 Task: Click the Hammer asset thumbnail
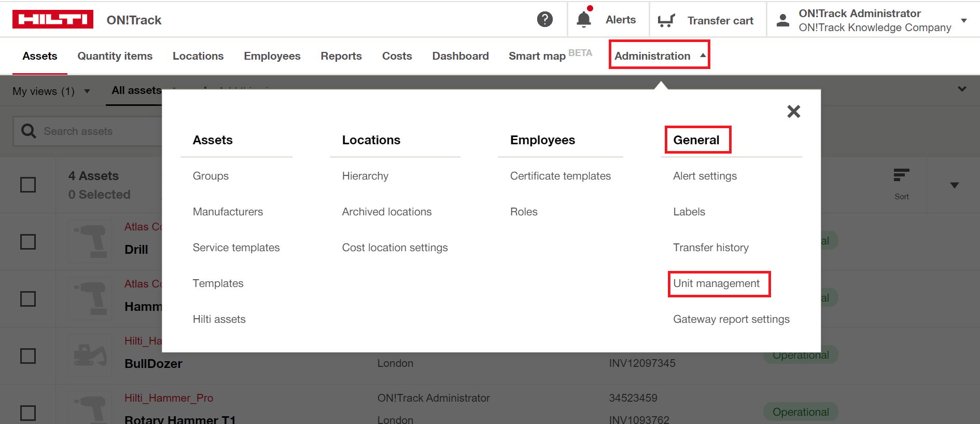90,298
